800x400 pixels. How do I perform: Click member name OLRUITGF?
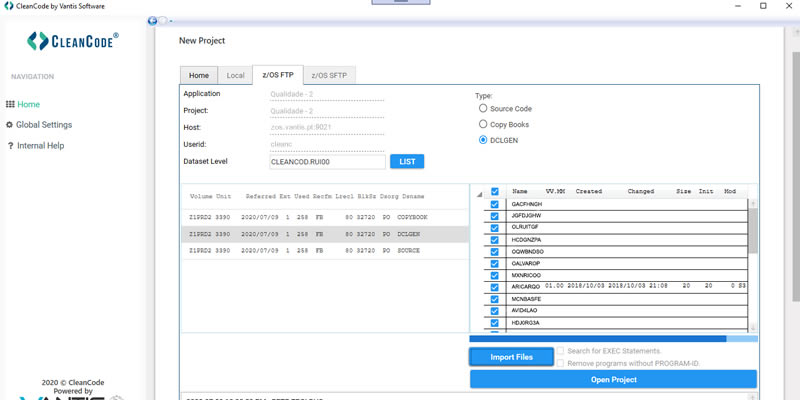526,227
